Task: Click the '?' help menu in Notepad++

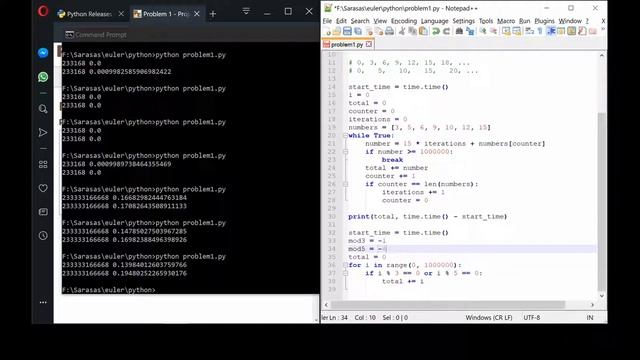Action: [587, 21]
